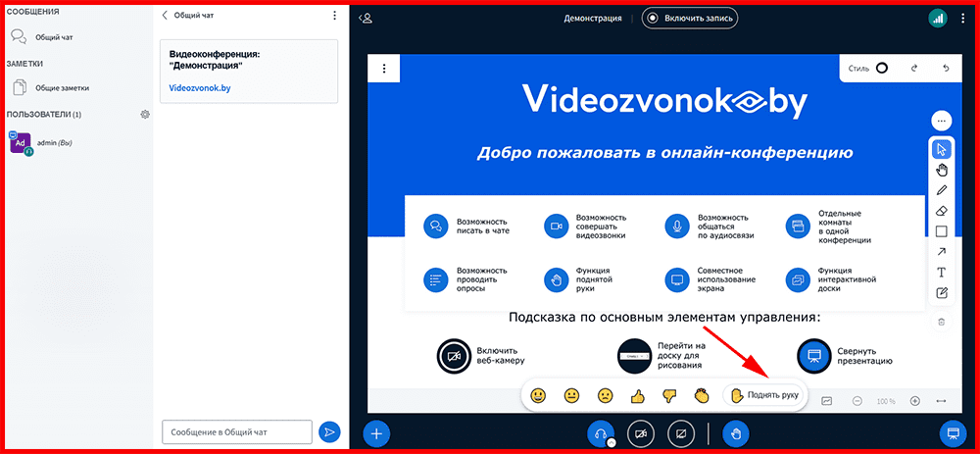Screen dimensions: 980x454
Task: Choose the Arrow tool
Action: click(941, 251)
